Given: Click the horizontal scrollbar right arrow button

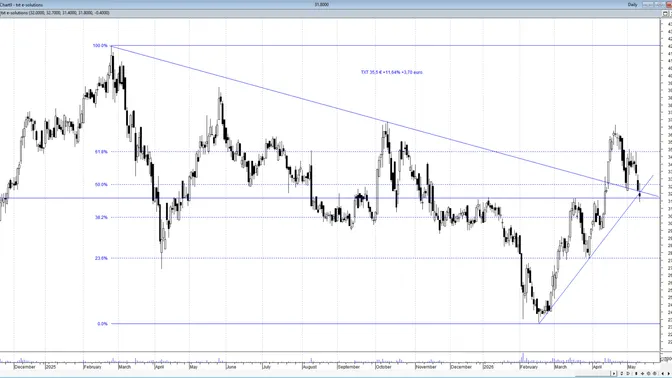Looking at the screenshot, I should tap(614, 374).
